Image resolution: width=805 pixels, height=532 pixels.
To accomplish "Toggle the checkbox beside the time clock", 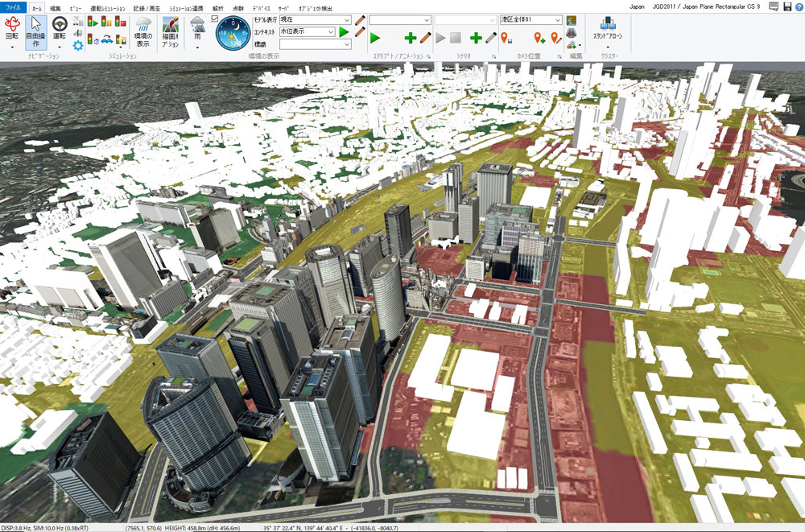I will click(x=214, y=19).
